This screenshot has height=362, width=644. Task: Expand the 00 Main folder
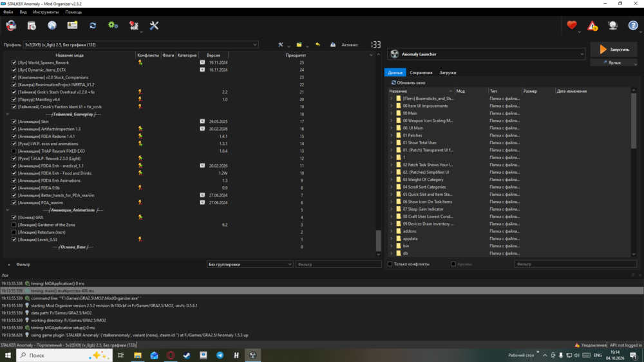click(392, 113)
